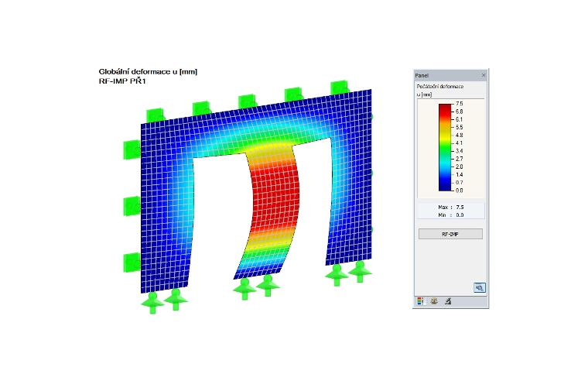Open the color scale tab icon
The image size is (588, 381).
pos(420,301)
